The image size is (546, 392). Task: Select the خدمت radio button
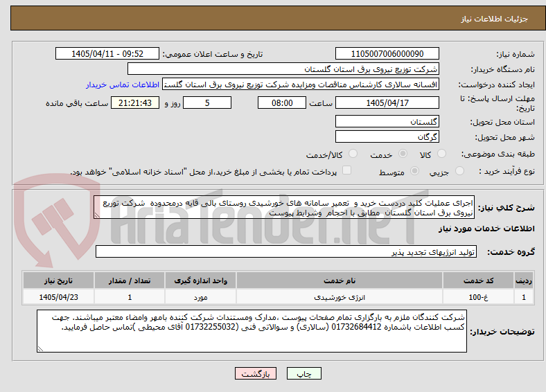click(403, 154)
